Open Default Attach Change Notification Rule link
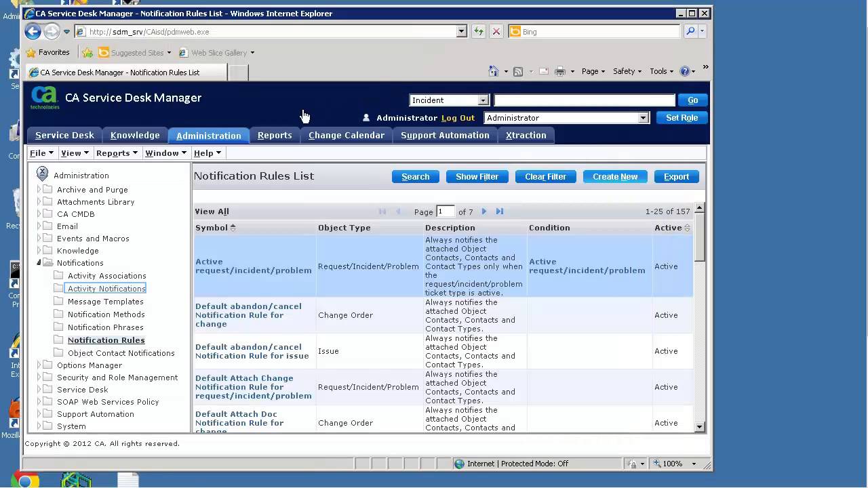 point(253,387)
